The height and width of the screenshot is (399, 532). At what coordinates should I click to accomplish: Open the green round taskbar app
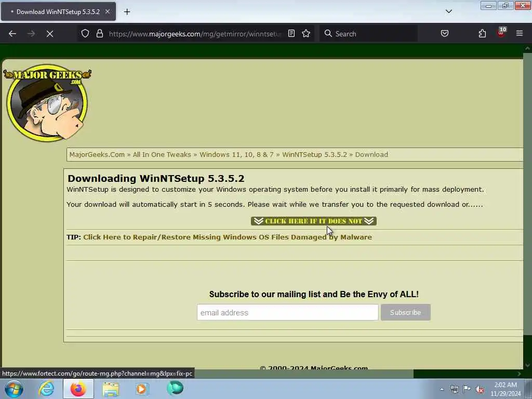click(175, 388)
